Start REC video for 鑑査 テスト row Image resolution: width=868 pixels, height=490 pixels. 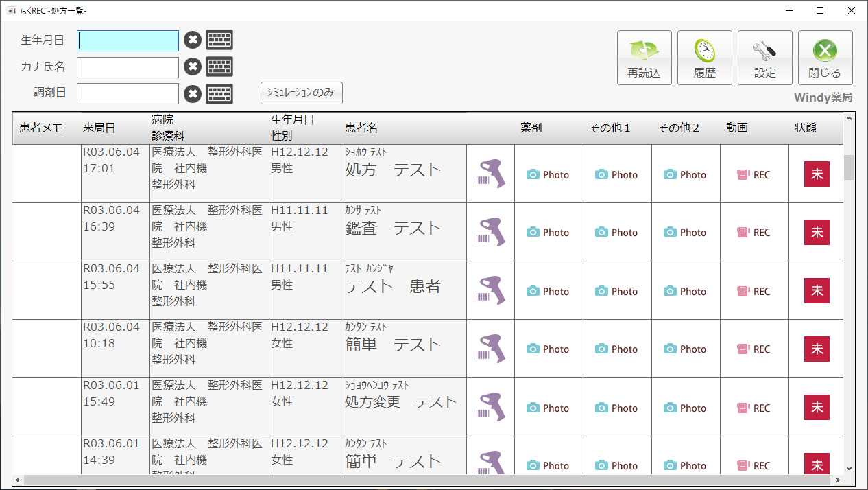(x=754, y=233)
